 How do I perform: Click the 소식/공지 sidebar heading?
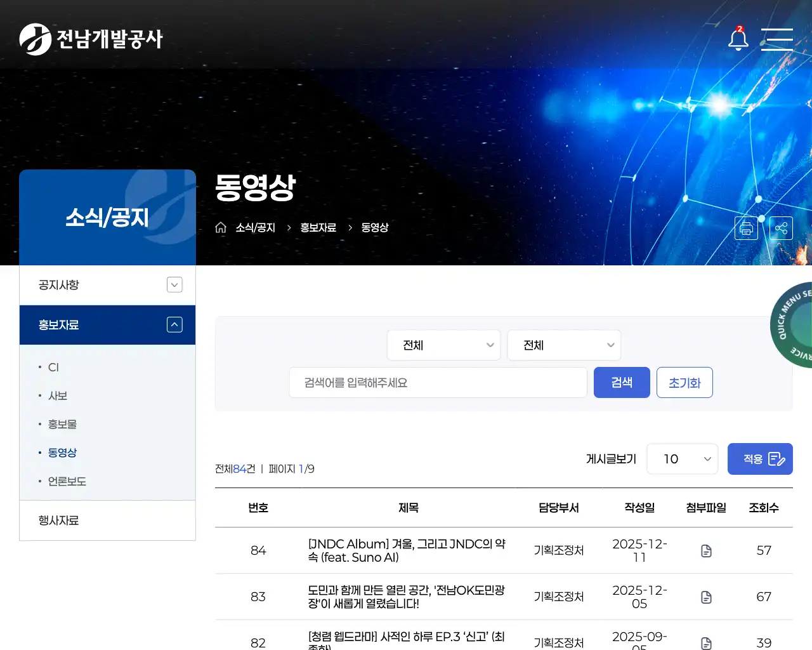coord(107,218)
